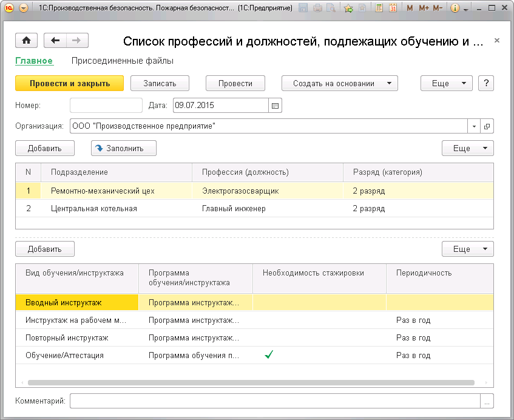
Task: Toggle the стажировка checkmark in Обучение/Аттестация row
Action: click(269, 354)
